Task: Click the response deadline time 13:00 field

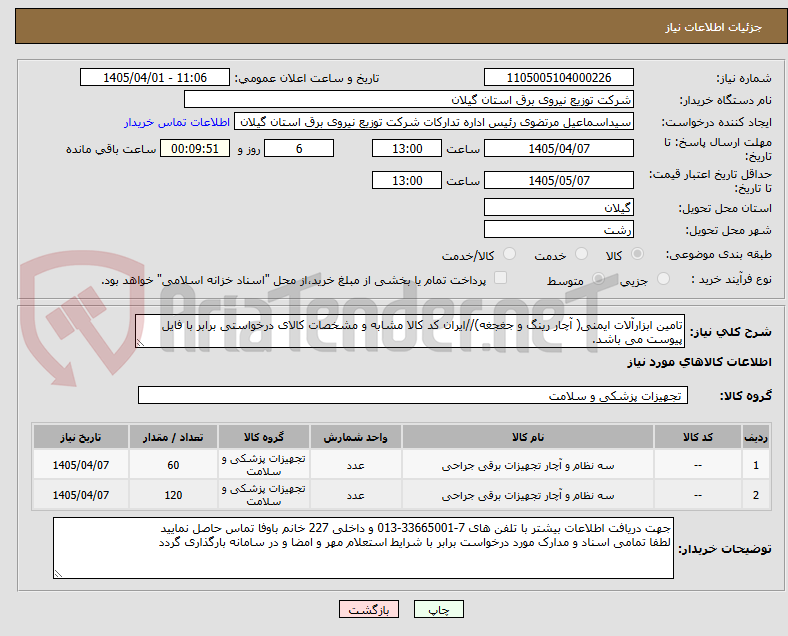Action: [407, 148]
